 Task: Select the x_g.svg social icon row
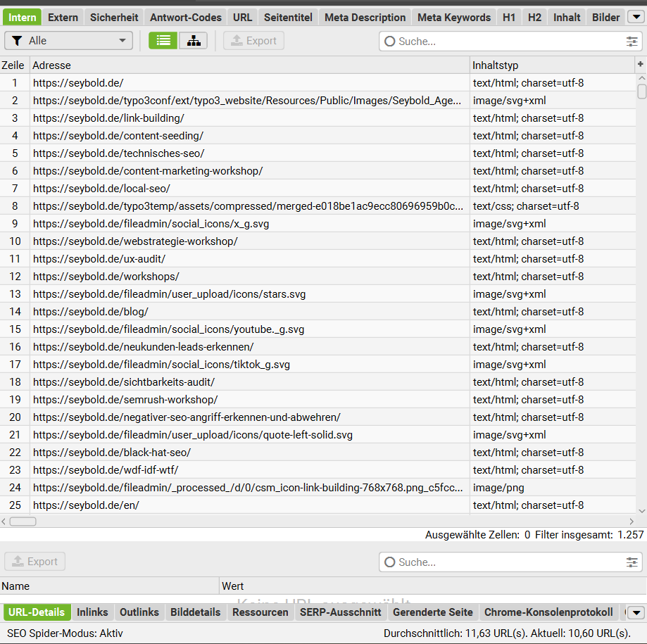pyautogui.click(x=318, y=224)
